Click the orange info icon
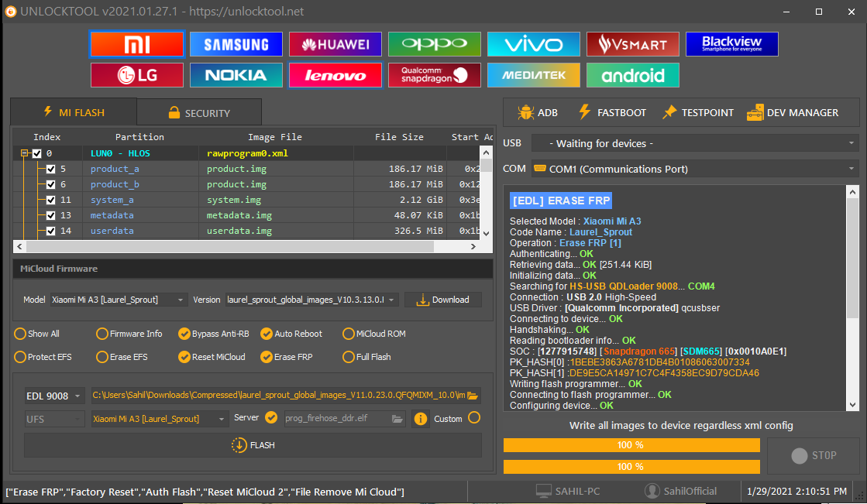867x504 pixels. click(x=420, y=418)
